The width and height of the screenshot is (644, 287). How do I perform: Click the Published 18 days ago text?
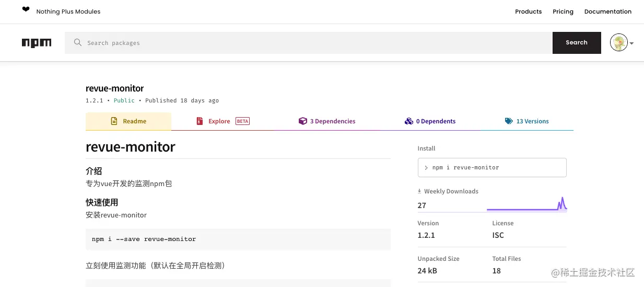point(182,100)
